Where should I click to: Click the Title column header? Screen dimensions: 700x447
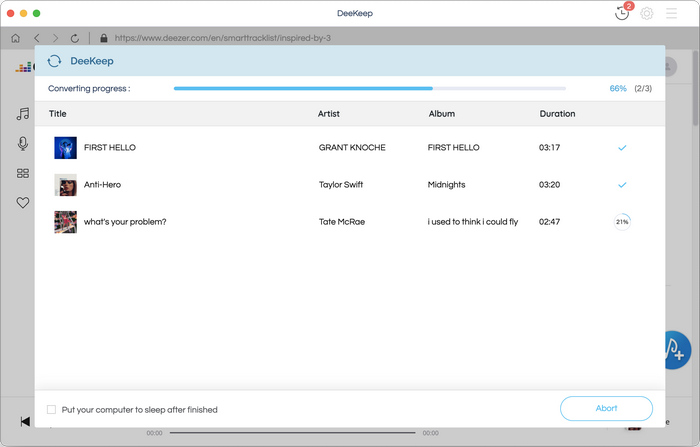tap(58, 114)
